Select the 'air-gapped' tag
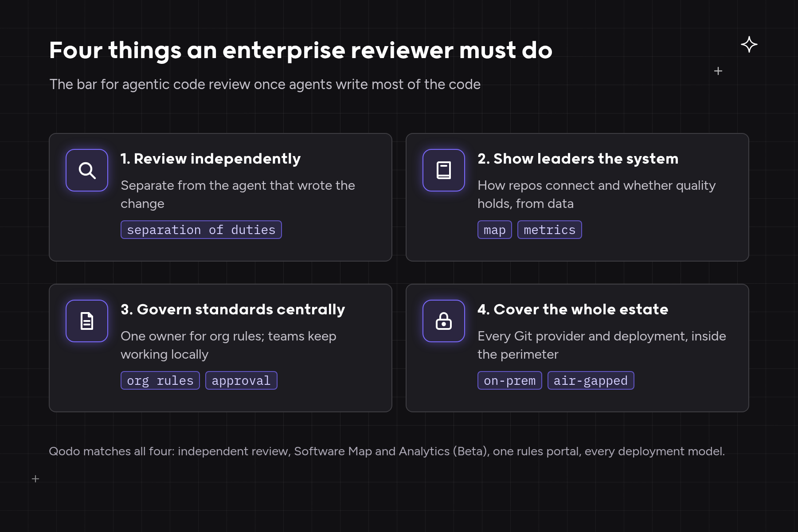This screenshot has width=798, height=532. coord(591,380)
